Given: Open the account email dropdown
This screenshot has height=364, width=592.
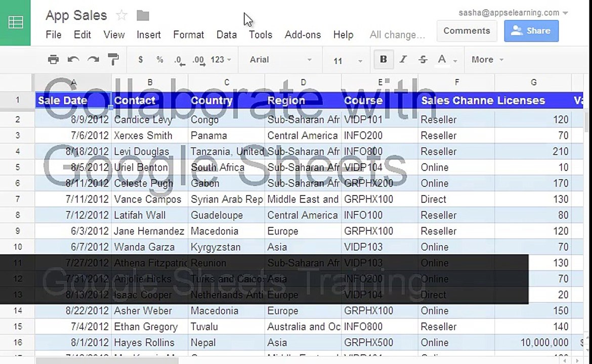Looking at the screenshot, I should coord(513,13).
